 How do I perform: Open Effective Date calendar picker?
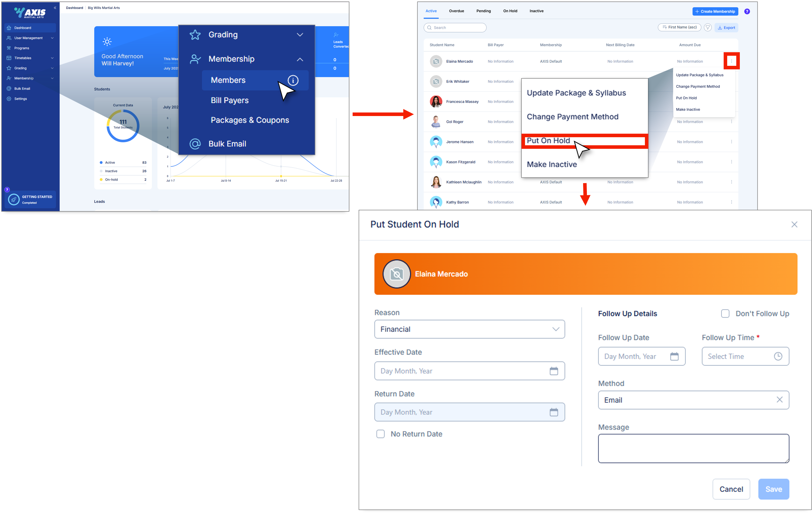tap(553, 371)
